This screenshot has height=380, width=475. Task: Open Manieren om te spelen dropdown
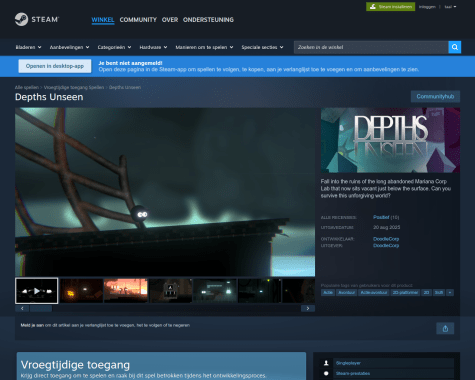pyautogui.click(x=204, y=47)
